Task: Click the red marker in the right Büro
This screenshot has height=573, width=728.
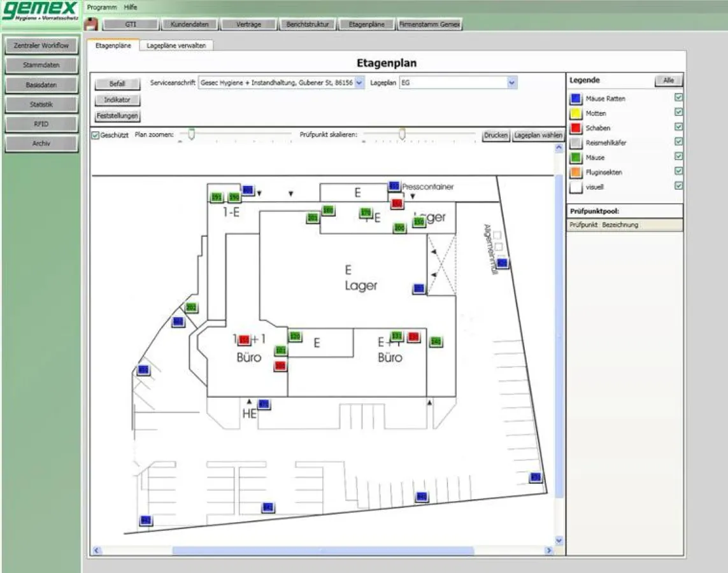Action: click(413, 337)
